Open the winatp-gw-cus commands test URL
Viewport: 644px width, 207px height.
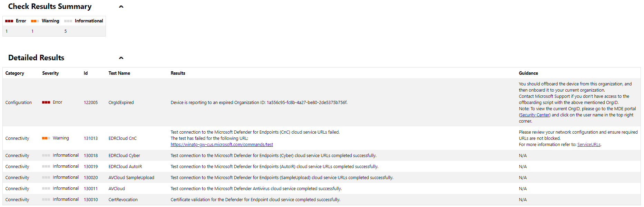tap(222, 145)
